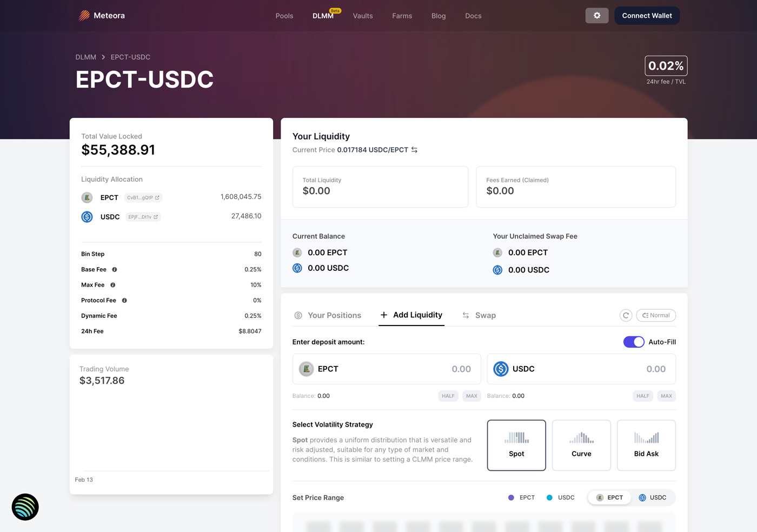This screenshot has width=757, height=532.
Task: Select the Curve volatility strategy
Action: coord(581,445)
